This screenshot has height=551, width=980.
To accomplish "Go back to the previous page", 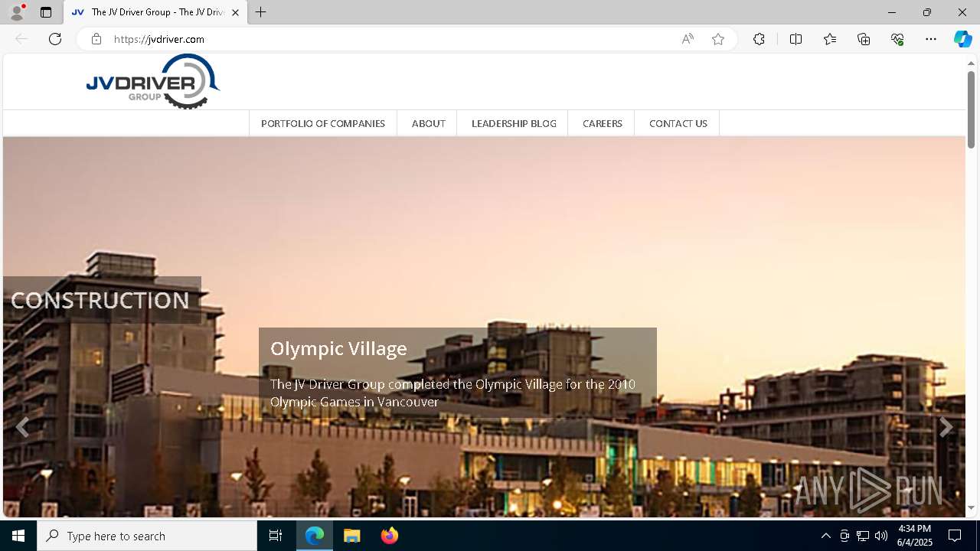I will pyautogui.click(x=21, y=39).
